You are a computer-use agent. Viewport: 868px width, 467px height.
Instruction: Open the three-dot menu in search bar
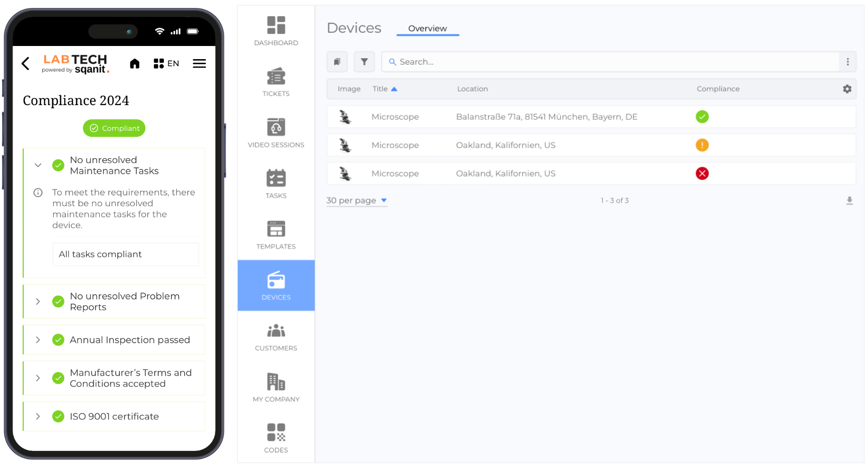[x=848, y=62]
